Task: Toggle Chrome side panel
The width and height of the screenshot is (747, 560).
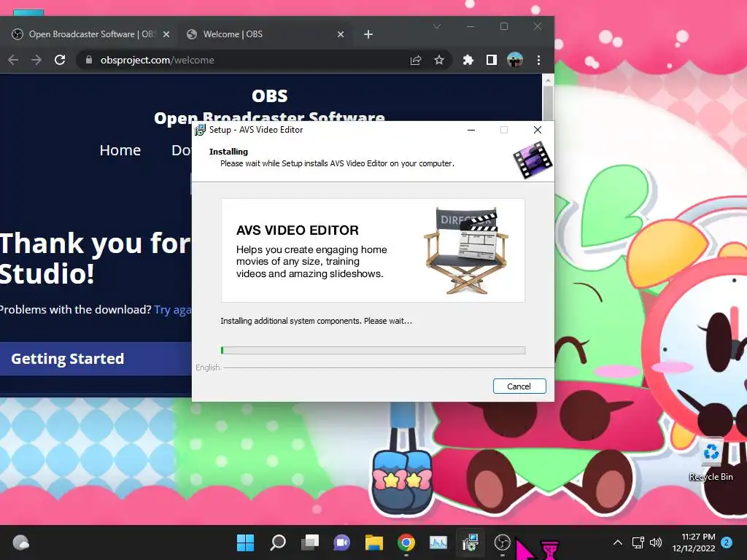Action: (491, 60)
